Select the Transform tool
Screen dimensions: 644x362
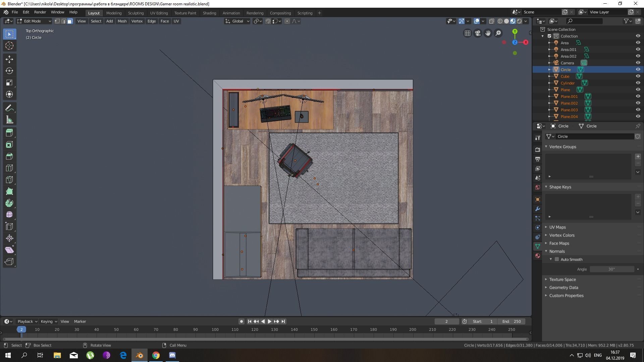tap(9, 95)
